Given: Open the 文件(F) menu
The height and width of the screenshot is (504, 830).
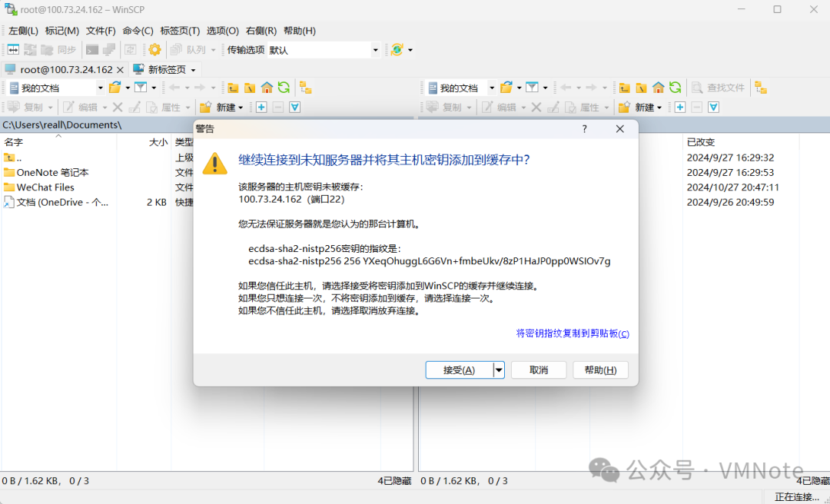Looking at the screenshot, I should pos(101,31).
